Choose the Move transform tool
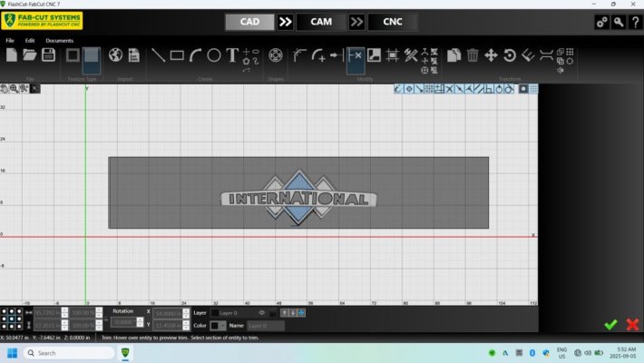Viewport: 644px width, 363px height. click(491, 55)
